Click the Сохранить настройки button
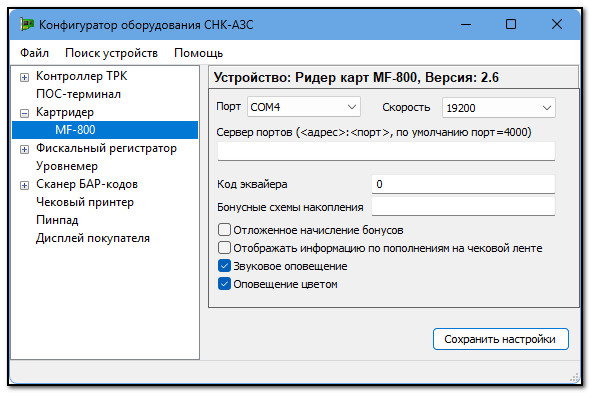590x393 pixels. 500,339
